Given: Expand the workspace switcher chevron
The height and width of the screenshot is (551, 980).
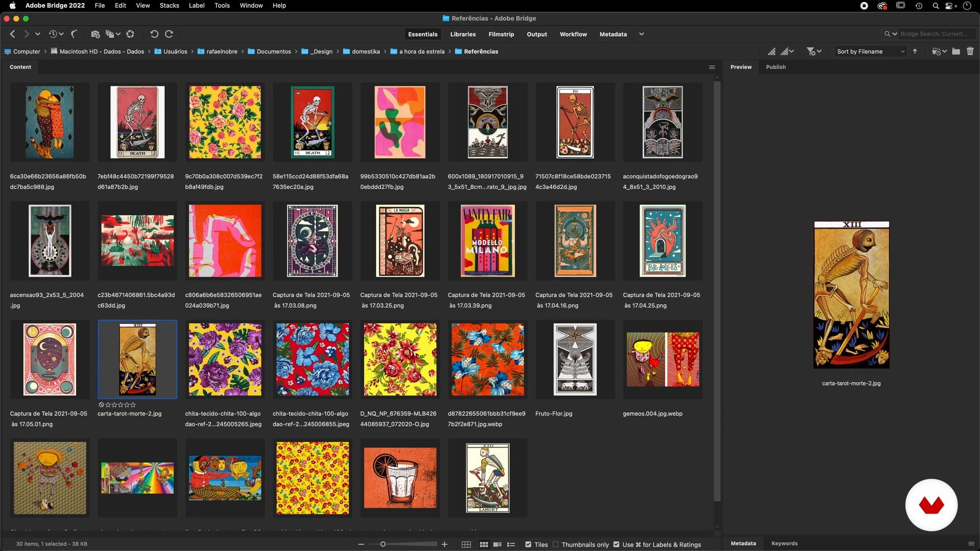Looking at the screenshot, I should 642,34.
